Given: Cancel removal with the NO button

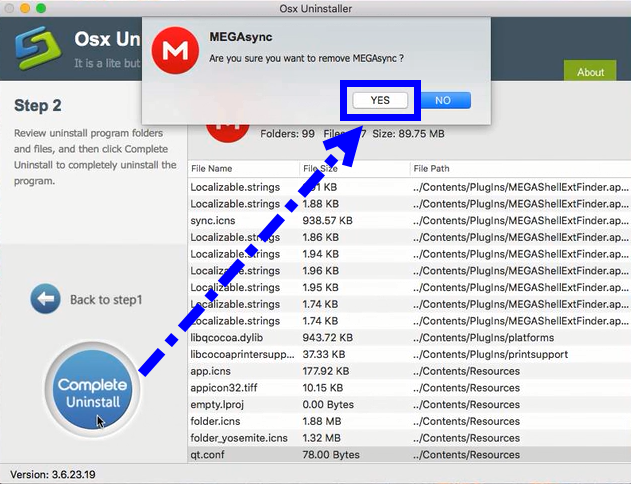Looking at the screenshot, I should (442, 100).
